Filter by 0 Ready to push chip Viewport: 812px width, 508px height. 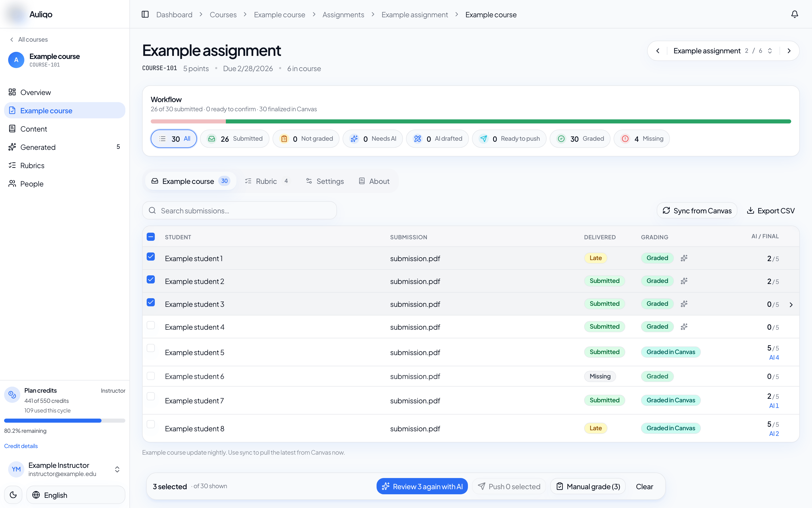pos(509,139)
